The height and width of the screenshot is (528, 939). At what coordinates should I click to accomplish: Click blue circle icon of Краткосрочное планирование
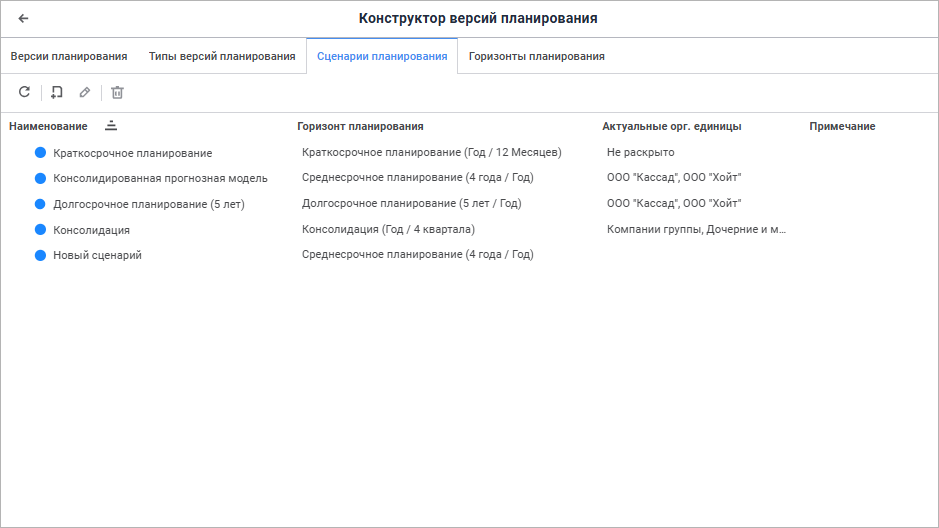pyautogui.click(x=41, y=153)
